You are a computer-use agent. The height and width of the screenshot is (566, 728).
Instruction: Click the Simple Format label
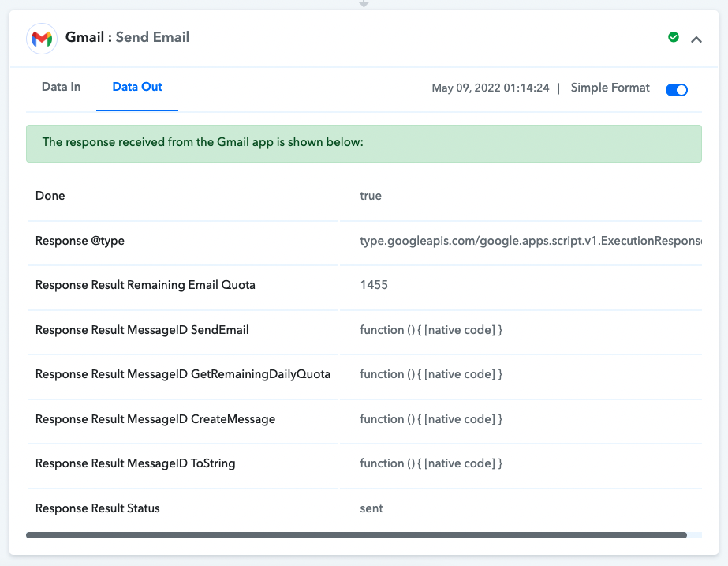pos(610,88)
